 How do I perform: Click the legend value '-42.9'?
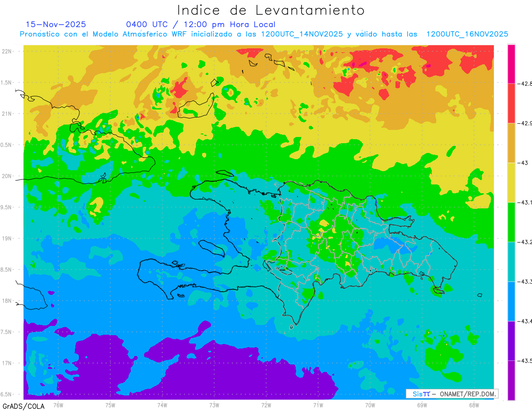coord(524,123)
